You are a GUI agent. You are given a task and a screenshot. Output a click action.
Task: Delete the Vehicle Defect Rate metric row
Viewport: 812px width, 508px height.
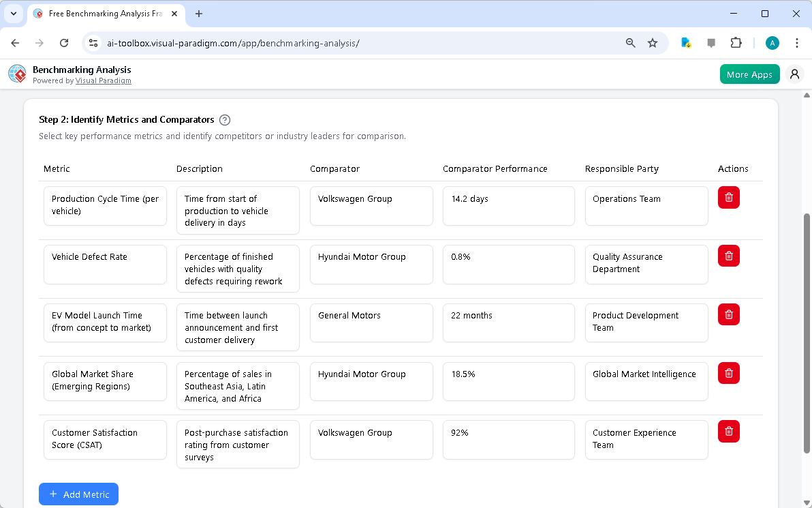728,256
